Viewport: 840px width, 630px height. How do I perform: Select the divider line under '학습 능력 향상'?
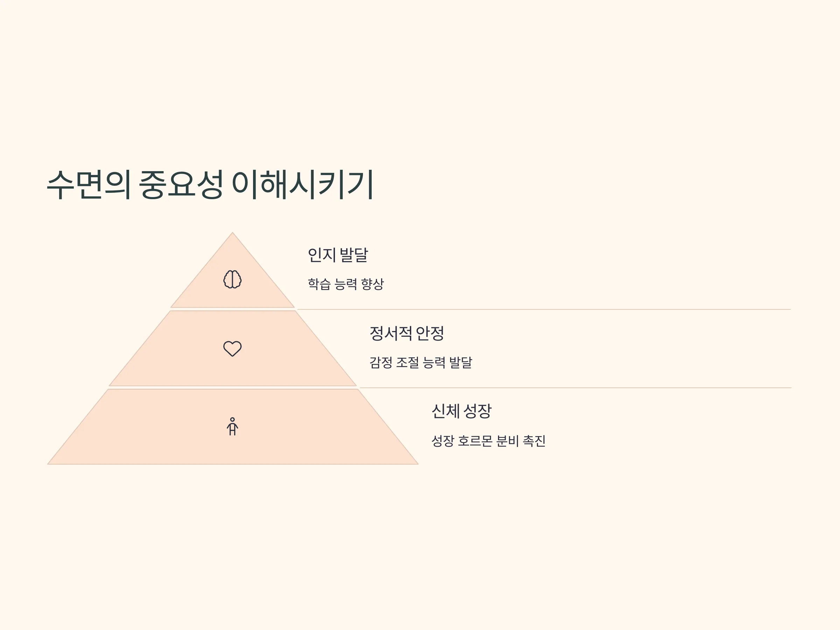tap(544, 309)
